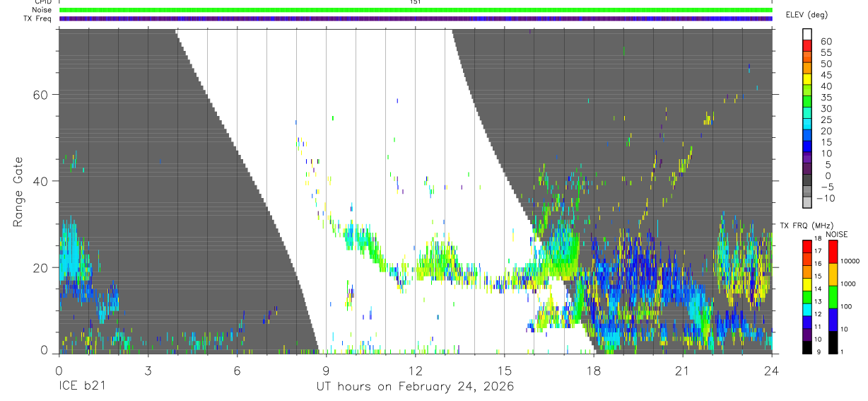Select the yellow 40–45 degree elevation swatch
Screen dimensions: 868x401
(808, 80)
